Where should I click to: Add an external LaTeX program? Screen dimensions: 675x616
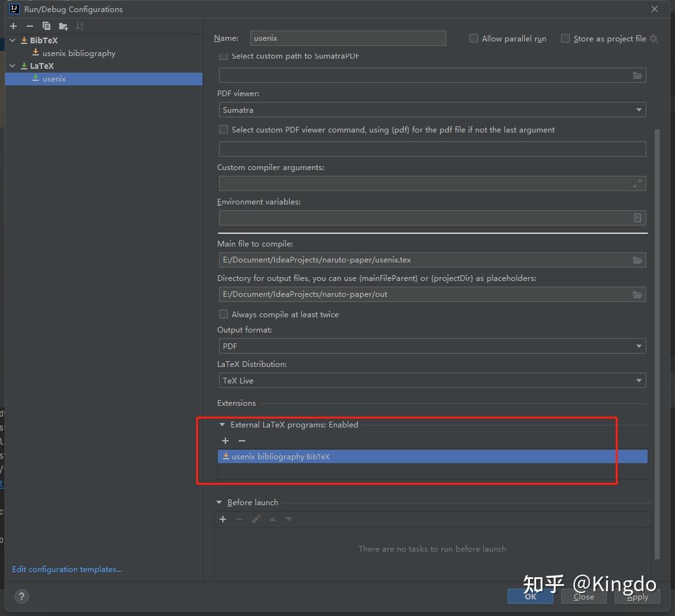[x=225, y=441]
